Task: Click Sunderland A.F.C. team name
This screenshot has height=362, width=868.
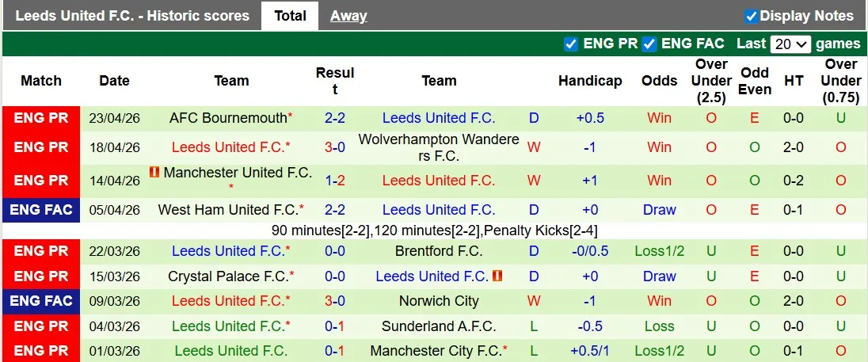Action: 439,326
